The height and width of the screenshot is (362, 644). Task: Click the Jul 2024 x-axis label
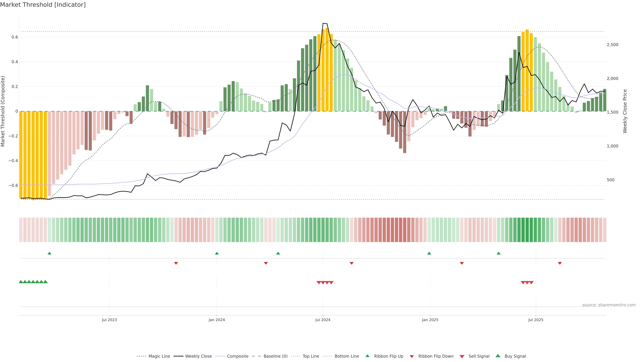(x=323, y=320)
